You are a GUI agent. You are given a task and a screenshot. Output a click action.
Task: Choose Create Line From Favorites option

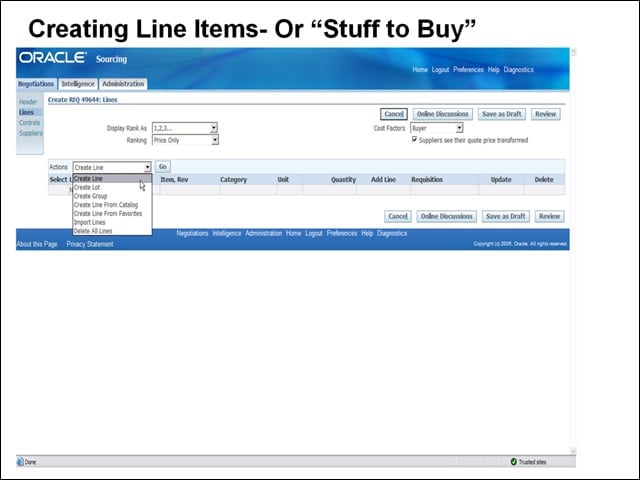point(112,213)
